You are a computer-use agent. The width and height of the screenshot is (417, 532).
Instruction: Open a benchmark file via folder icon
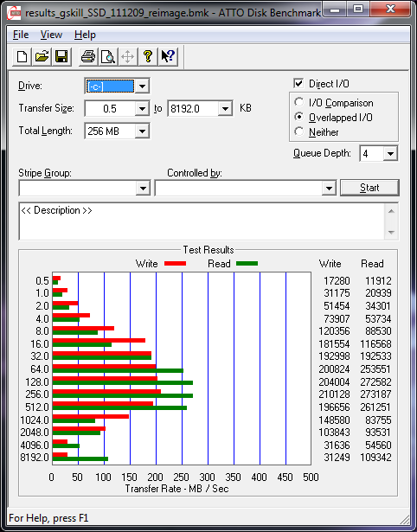(x=42, y=56)
